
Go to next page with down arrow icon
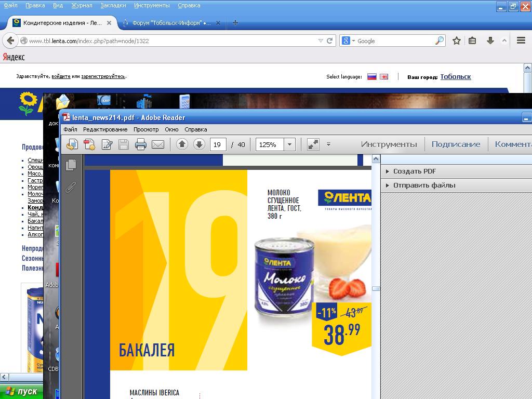click(x=199, y=144)
